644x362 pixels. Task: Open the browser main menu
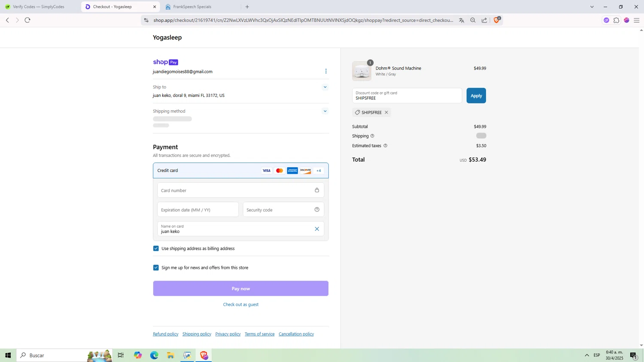click(x=637, y=20)
